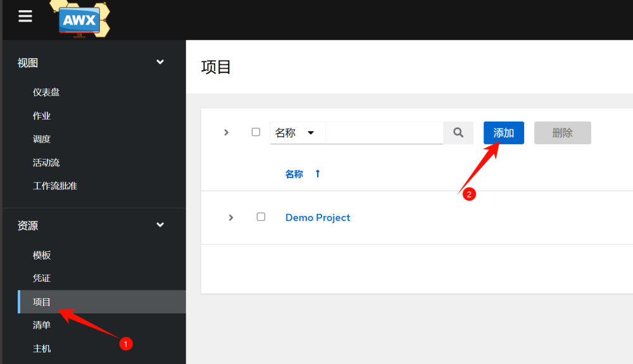Screen dimensions: 633x364
Task: Select 工作流批准 sidebar item
Action: 55,186
